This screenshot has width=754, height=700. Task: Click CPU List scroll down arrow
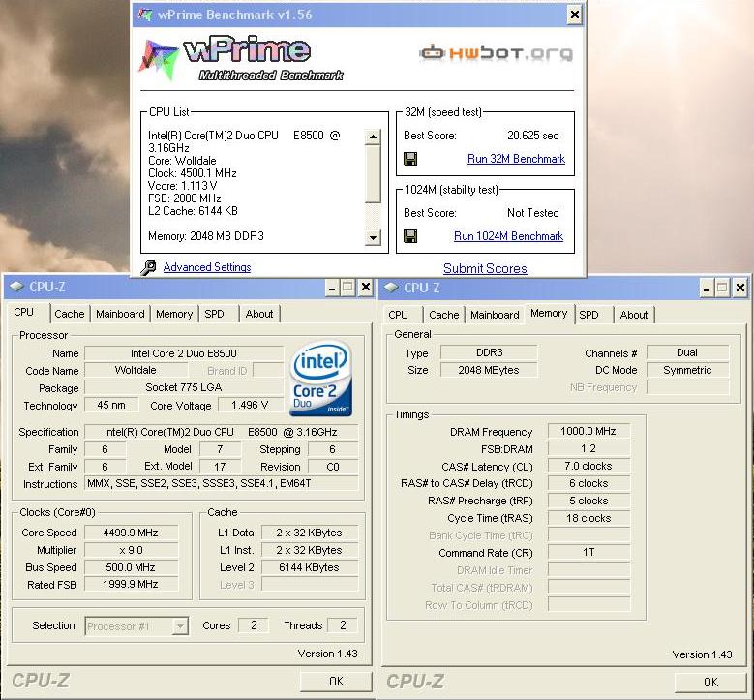373,237
